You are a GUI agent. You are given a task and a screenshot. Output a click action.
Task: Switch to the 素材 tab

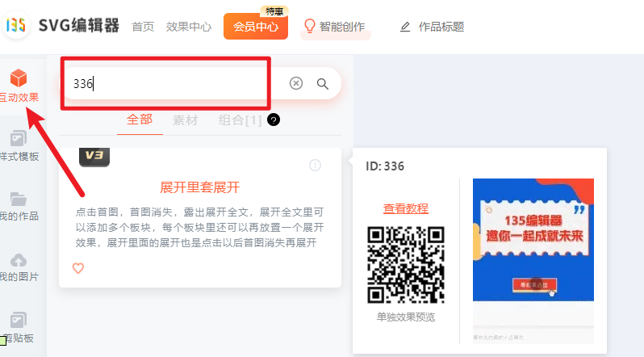click(x=186, y=120)
